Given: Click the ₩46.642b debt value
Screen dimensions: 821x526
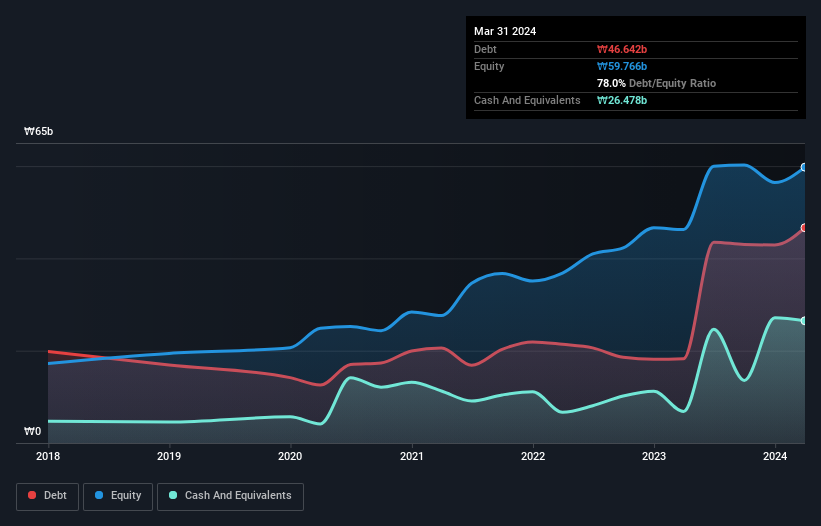Looking at the screenshot, I should 622,49.
